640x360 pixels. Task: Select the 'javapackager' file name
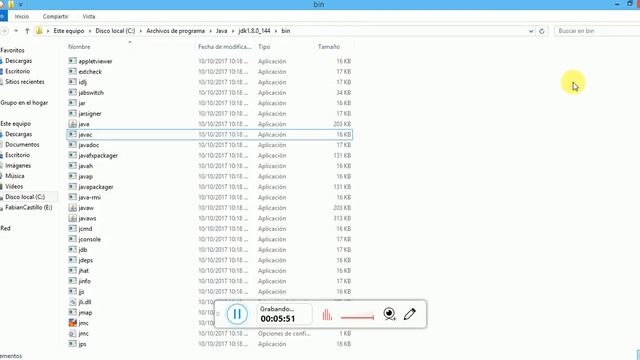96,187
